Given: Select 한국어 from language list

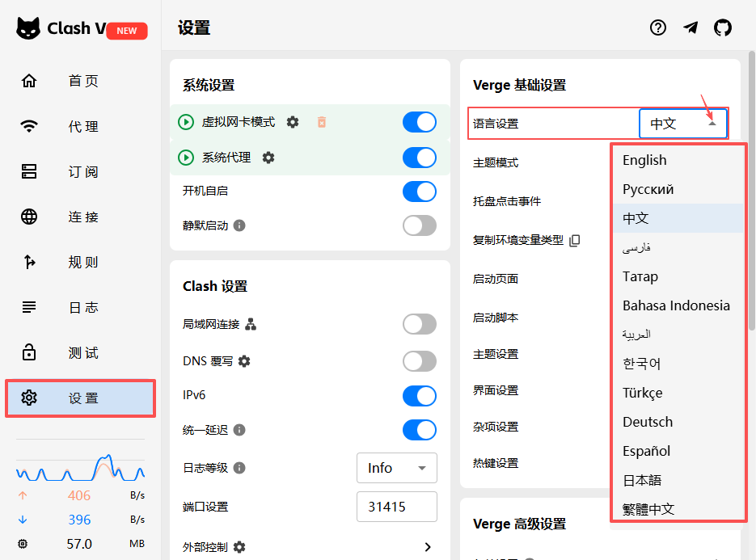Looking at the screenshot, I should pos(678,364).
